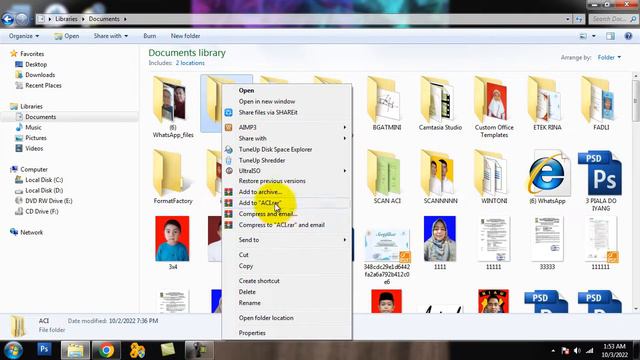Screen dimensions: 640x360
Task: Click the Open toolbar button
Action: pos(67,36)
